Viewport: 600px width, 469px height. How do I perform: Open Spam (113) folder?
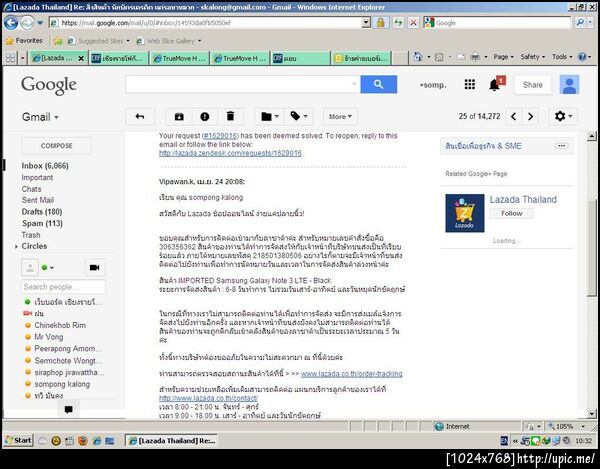pos(42,223)
